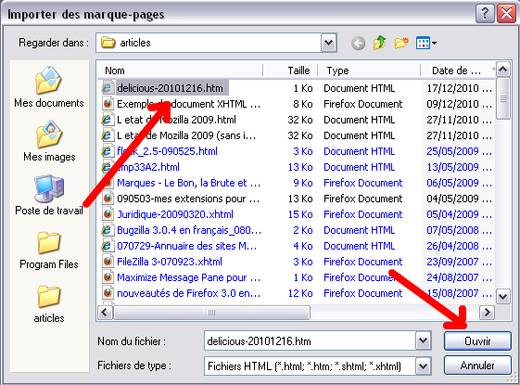Click icon of delicious-20101216.htm file
The width and height of the screenshot is (520, 385).
tap(107, 88)
